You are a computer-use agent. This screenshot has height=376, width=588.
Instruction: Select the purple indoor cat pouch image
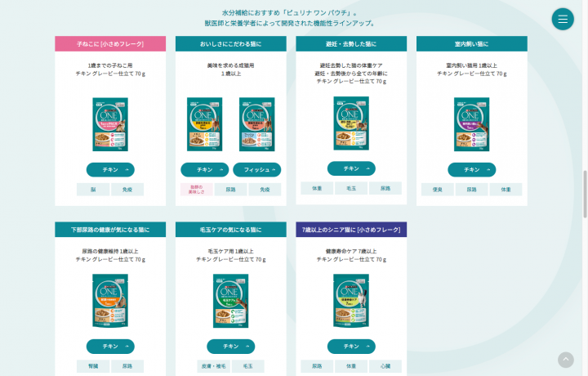click(472, 124)
